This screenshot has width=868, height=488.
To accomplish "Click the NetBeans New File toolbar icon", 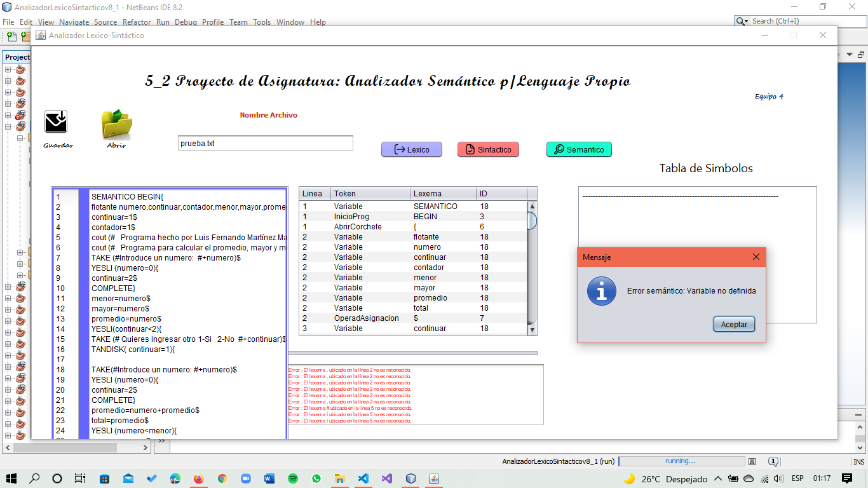I will (x=11, y=36).
